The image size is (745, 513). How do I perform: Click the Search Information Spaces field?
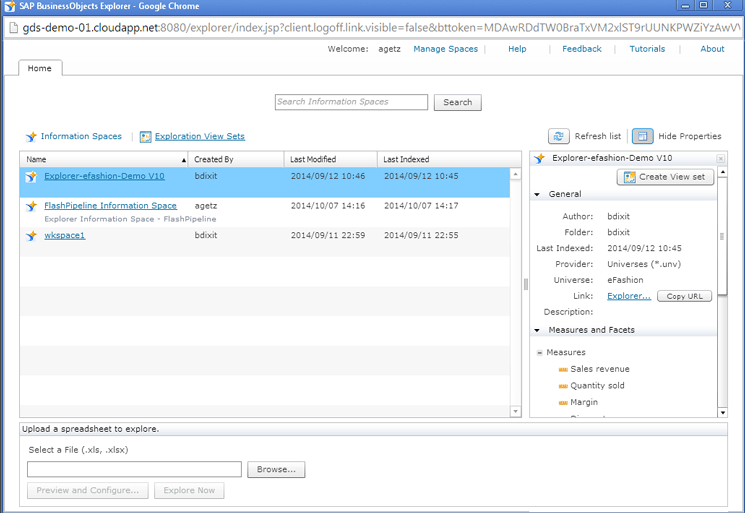tap(351, 102)
